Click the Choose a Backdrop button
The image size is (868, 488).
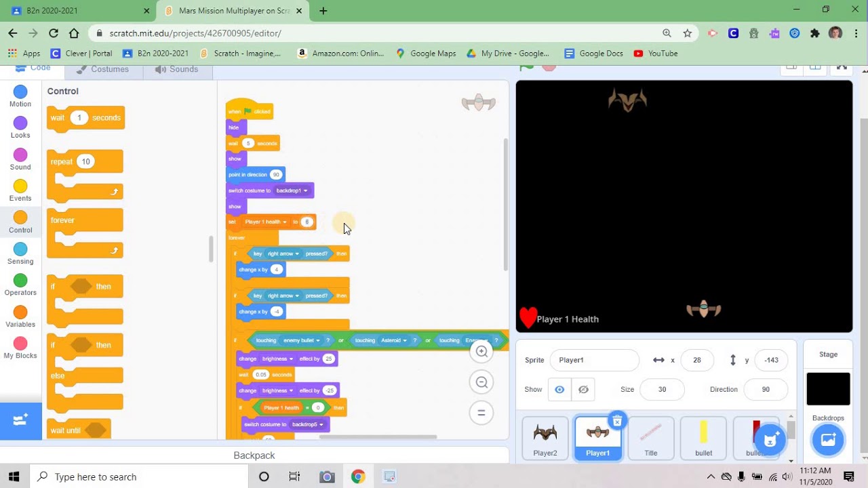[828, 439]
